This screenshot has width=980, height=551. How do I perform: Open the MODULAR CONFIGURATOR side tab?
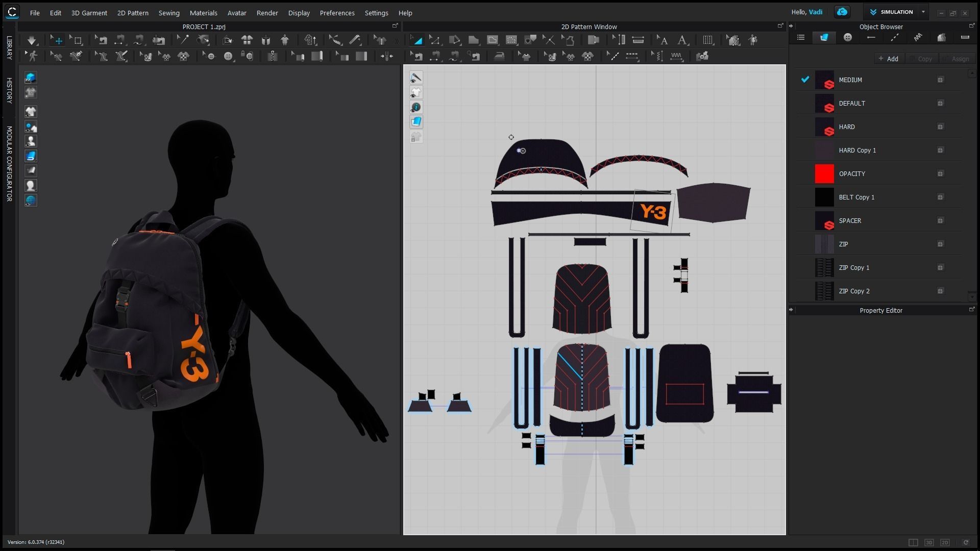click(x=9, y=164)
